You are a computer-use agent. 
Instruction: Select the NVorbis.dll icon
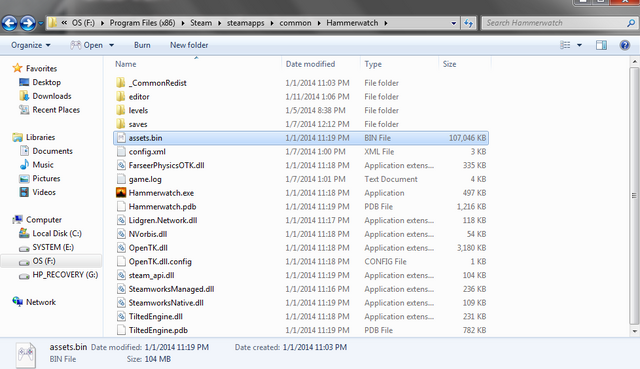(121, 234)
